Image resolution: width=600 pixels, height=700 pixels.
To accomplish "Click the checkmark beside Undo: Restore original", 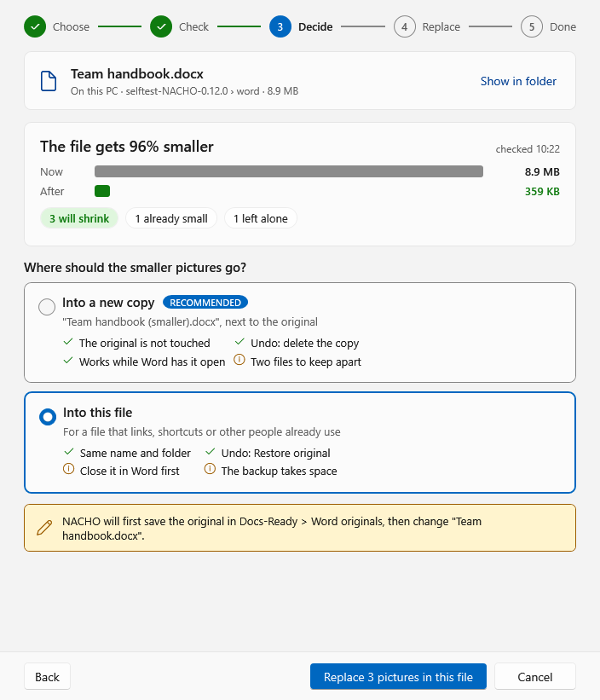I will [x=211, y=452].
